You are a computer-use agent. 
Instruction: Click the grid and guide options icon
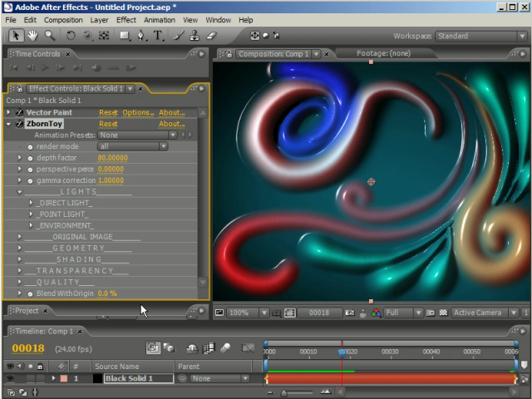(277, 313)
